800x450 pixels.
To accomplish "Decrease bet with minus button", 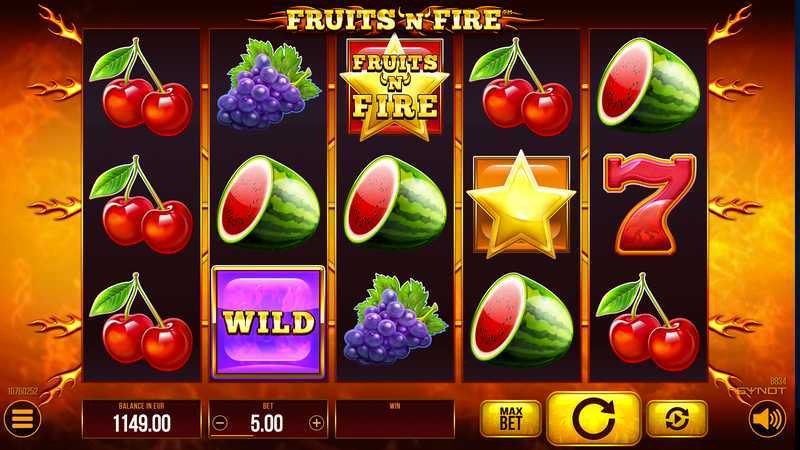I will pos(220,423).
